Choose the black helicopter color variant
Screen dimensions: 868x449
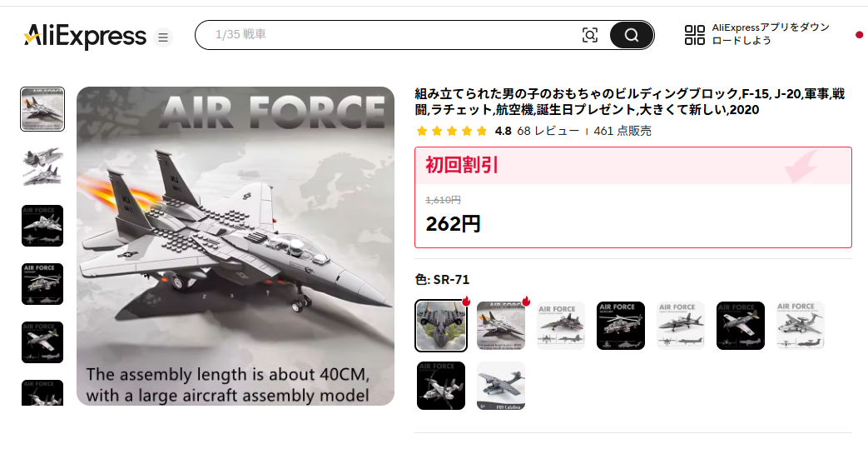[621, 326]
